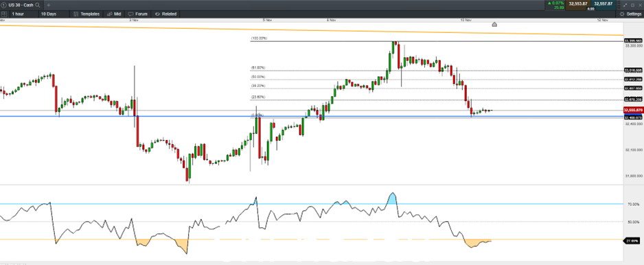Click the 61.80% Fibonacci level label
This screenshot has width=644, height=265.
click(x=258, y=67)
